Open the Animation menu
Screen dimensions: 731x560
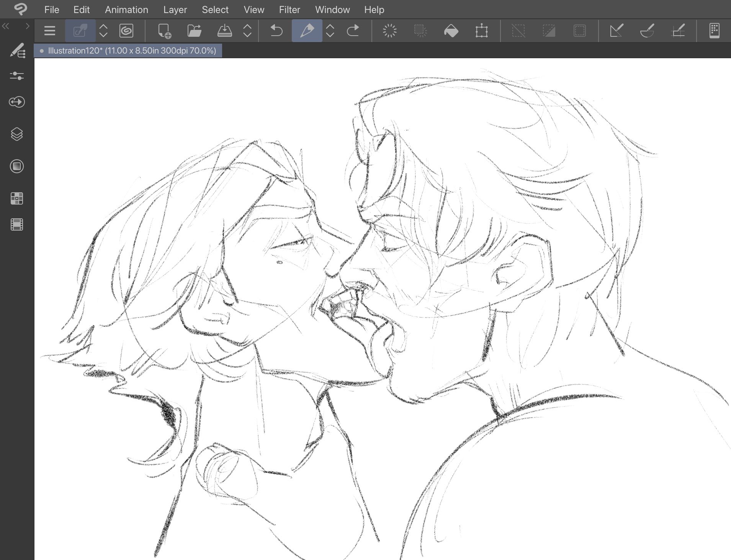pyautogui.click(x=126, y=10)
